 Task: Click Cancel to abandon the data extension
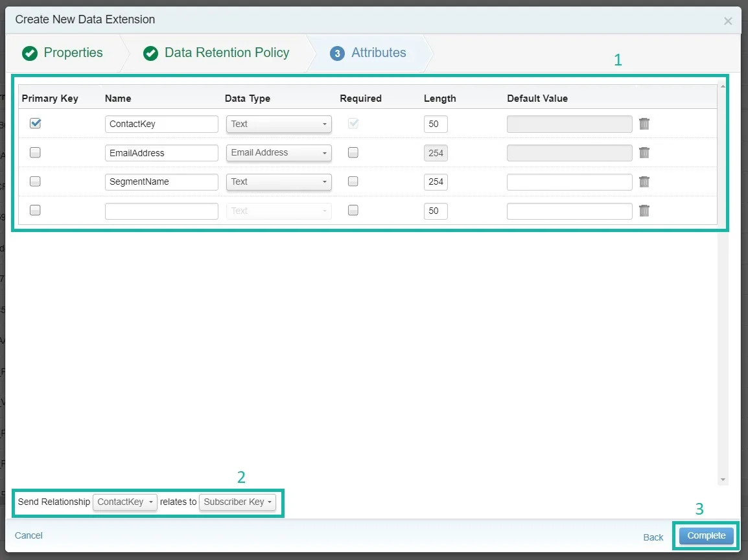[x=29, y=535]
